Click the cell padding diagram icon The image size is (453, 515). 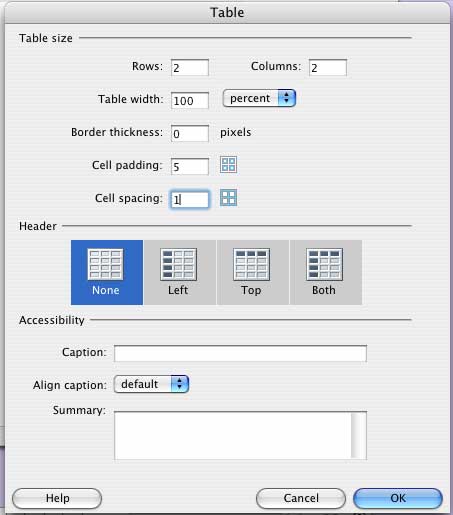click(228, 165)
